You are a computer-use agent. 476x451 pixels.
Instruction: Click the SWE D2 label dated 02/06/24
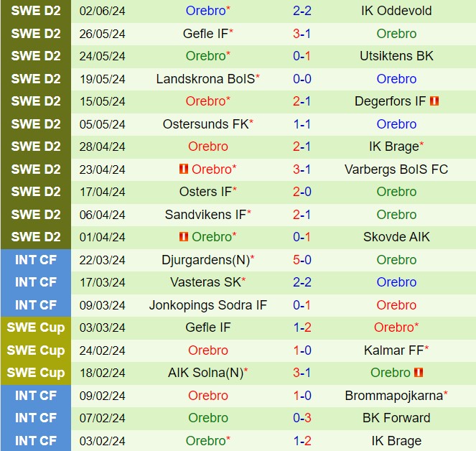tap(36, 11)
